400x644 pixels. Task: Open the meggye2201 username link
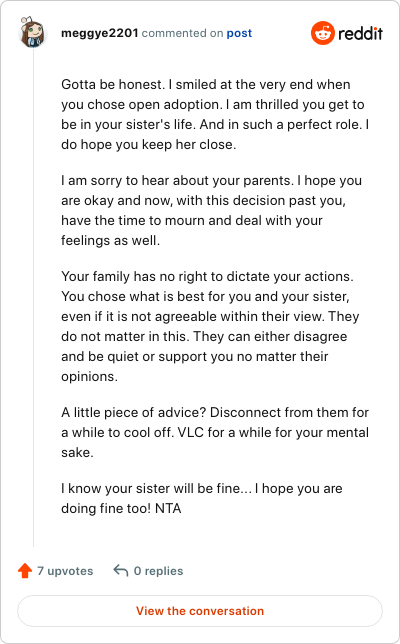pos(100,33)
